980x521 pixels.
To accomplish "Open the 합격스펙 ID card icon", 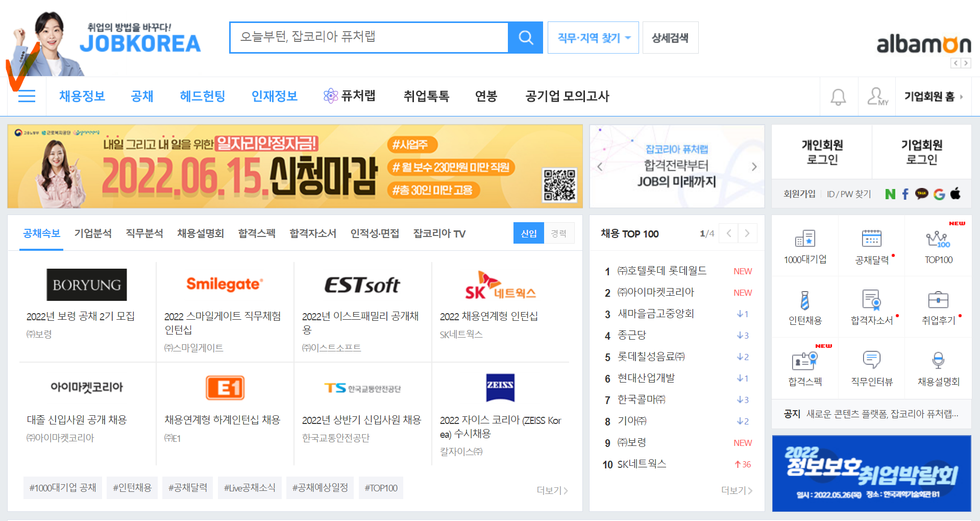I will click(x=805, y=361).
